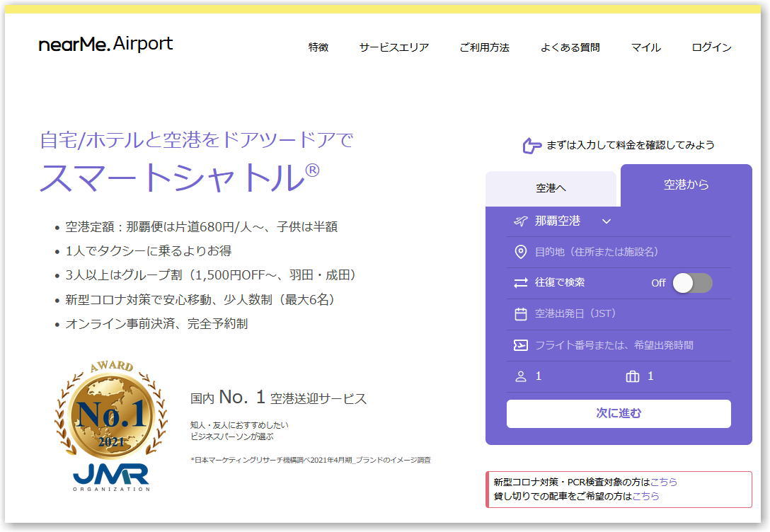Click the スマートシャトル heading text
This screenshot has height=532, width=770.
pos(180,177)
